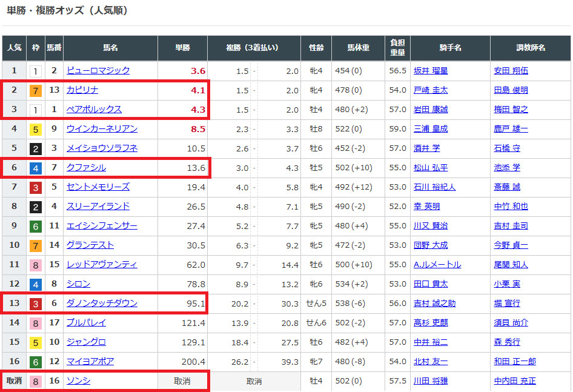Click the white frame 1 badge beside ピューロマジック
Screen dimensions: 573x392
click(36, 71)
